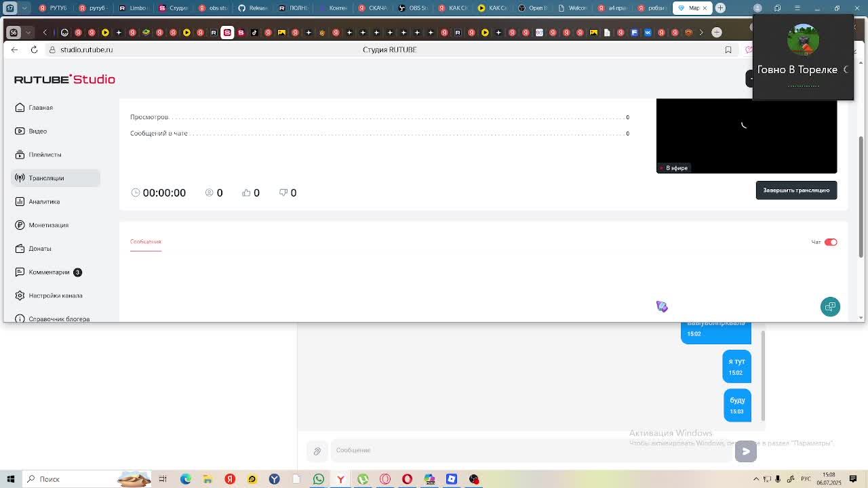Open Монетизация section

(48, 225)
